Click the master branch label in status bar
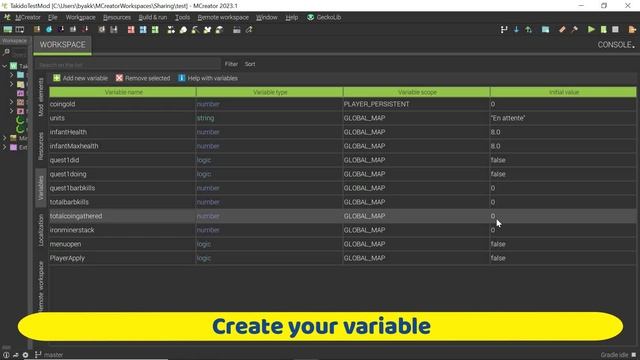The width and height of the screenshot is (640, 360). (x=53, y=355)
